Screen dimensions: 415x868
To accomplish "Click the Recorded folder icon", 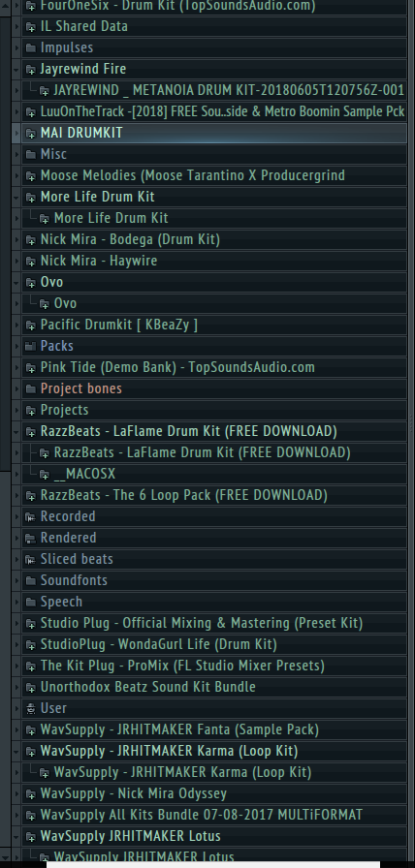I will (30, 516).
